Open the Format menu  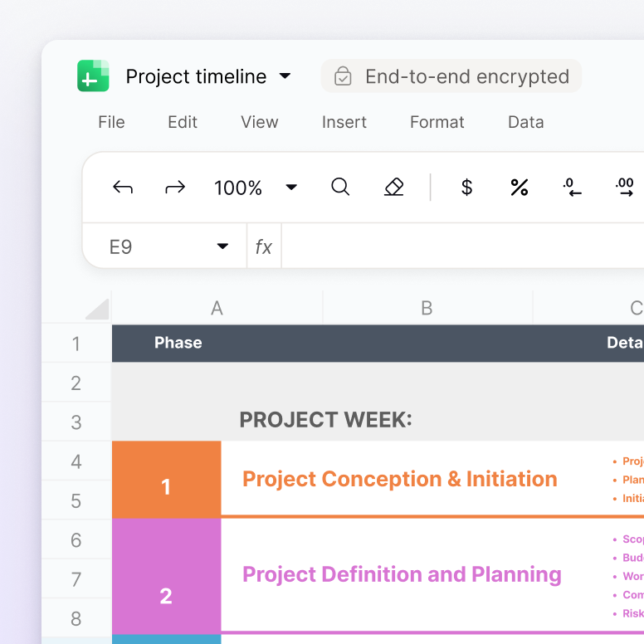[437, 122]
